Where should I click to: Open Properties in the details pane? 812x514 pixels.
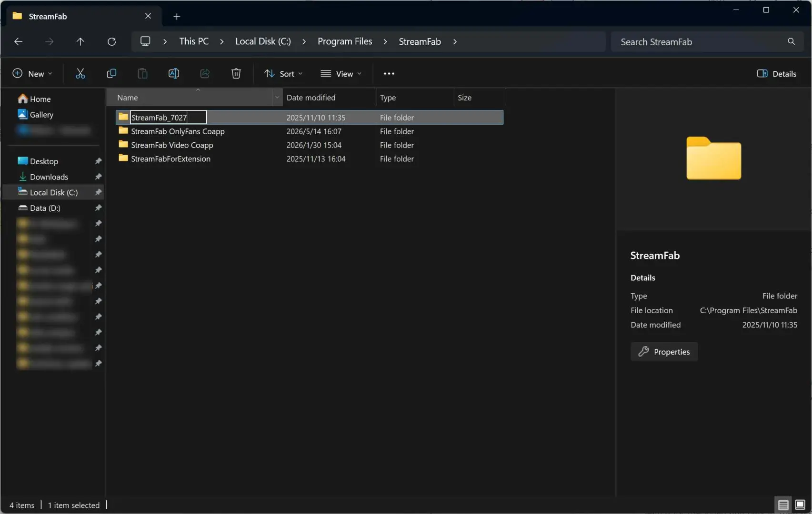664,352
